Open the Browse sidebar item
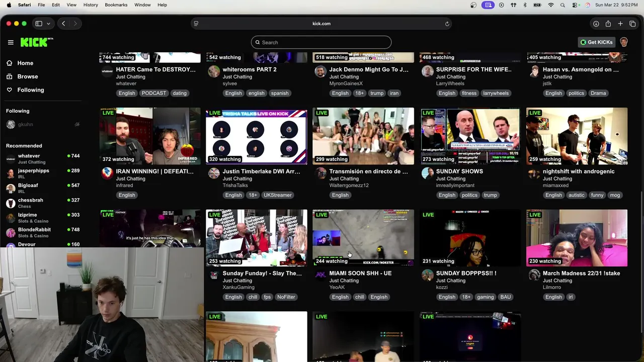This screenshot has height=362, width=644. (x=28, y=76)
